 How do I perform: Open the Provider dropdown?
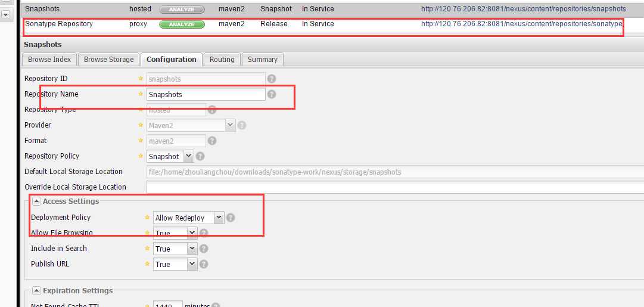[x=230, y=125]
